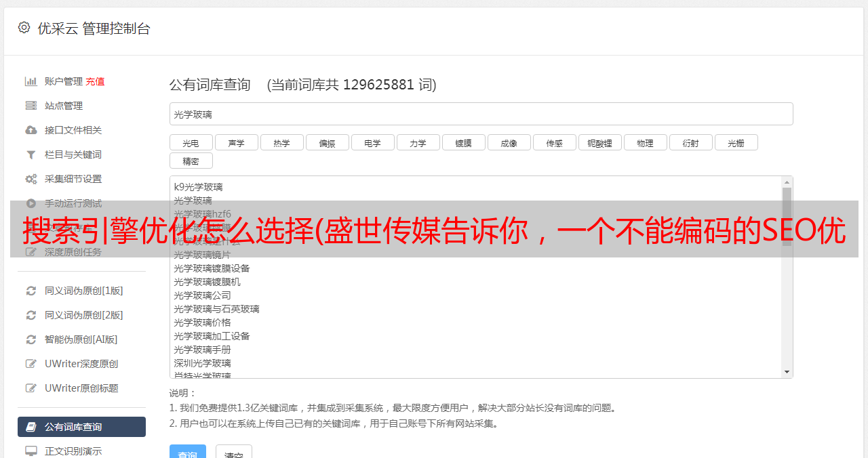Click the server icon for 站点管理

click(x=31, y=106)
